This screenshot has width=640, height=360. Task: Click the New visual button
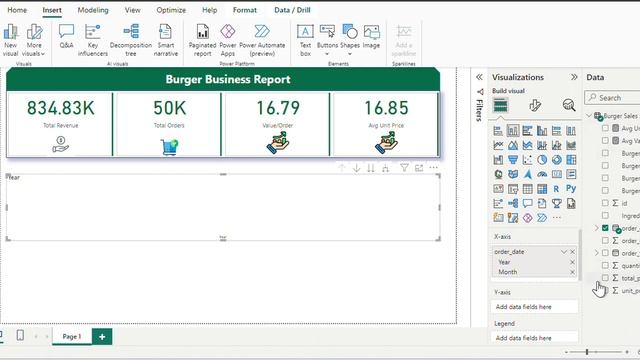click(11, 40)
